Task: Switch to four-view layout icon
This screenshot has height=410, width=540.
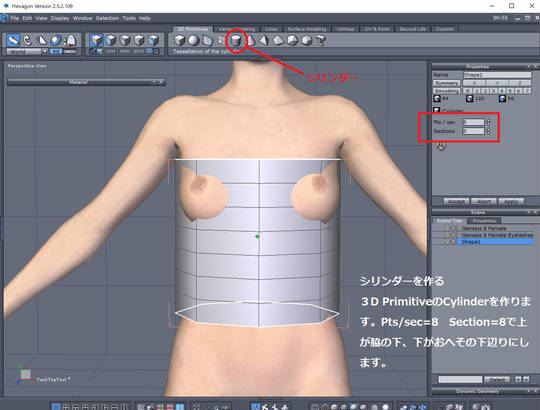Action: [x=66, y=407]
